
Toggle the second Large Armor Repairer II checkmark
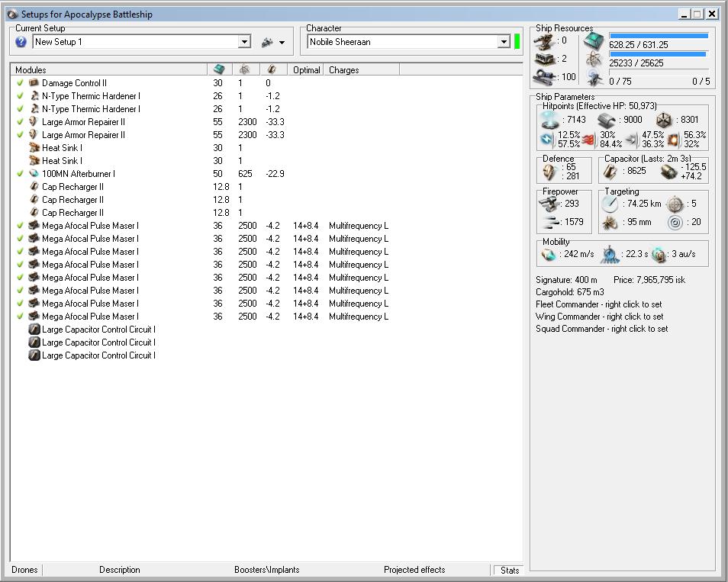[x=20, y=134]
